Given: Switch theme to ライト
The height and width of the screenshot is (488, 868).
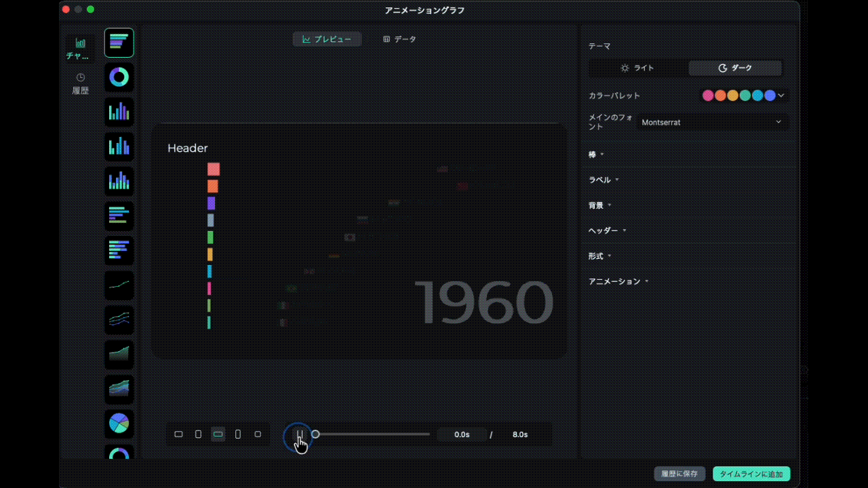Looking at the screenshot, I should pyautogui.click(x=638, y=68).
